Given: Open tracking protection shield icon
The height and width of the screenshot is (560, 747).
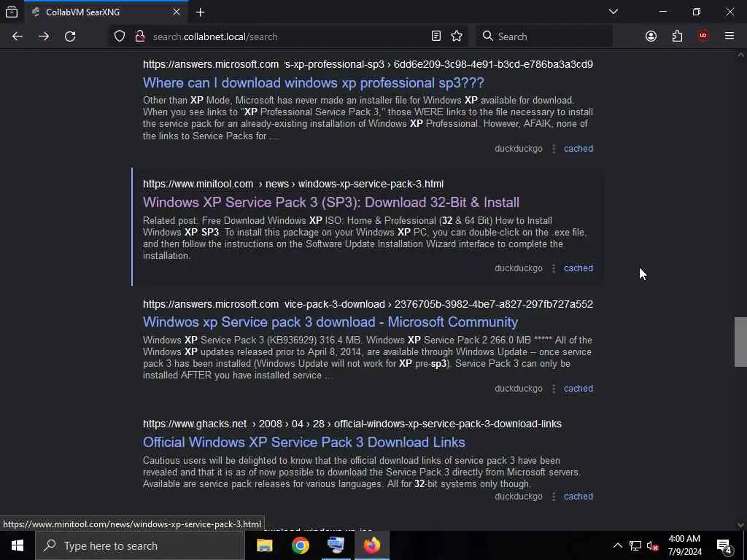Looking at the screenshot, I should [120, 36].
